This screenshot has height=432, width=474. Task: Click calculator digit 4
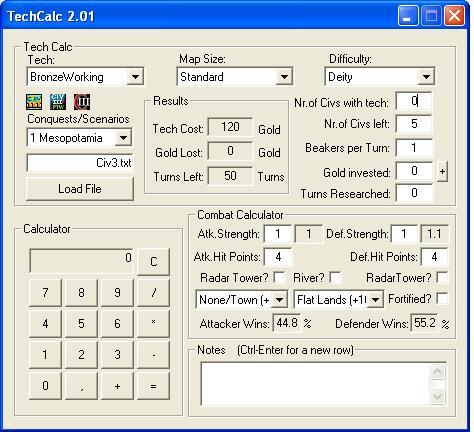coord(45,324)
